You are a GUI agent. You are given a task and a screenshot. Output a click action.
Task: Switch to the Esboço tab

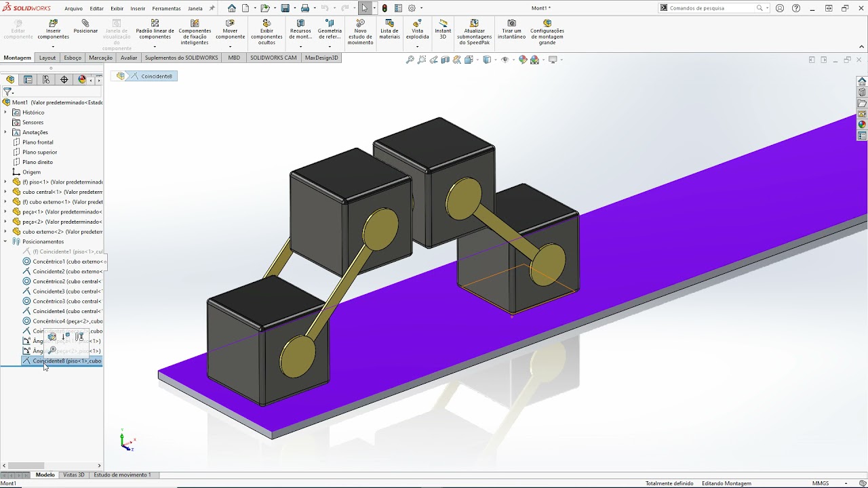pos(73,58)
